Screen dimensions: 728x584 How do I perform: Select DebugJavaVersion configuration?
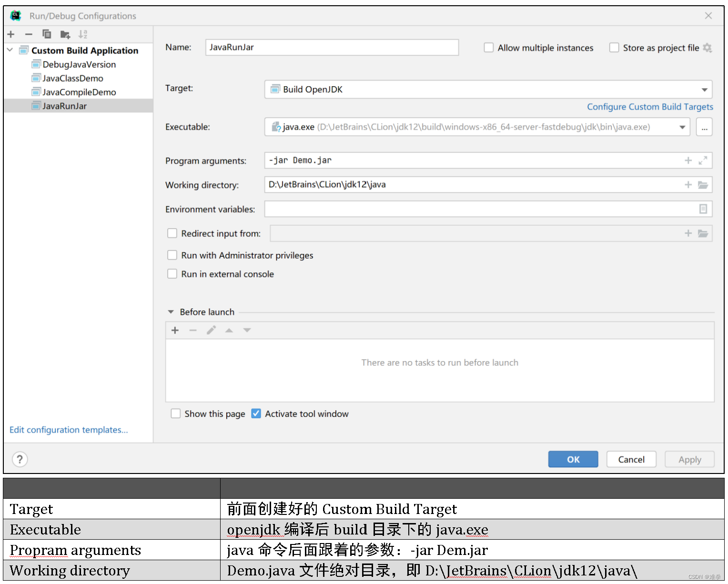(x=78, y=64)
